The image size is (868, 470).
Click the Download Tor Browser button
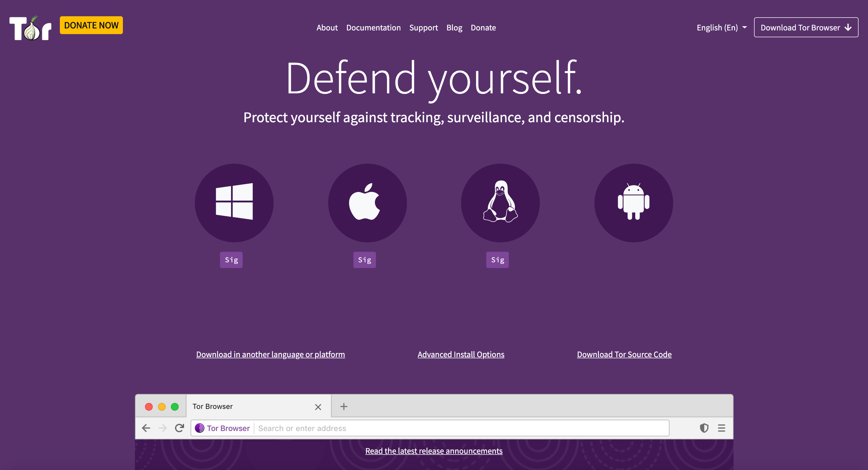point(806,27)
